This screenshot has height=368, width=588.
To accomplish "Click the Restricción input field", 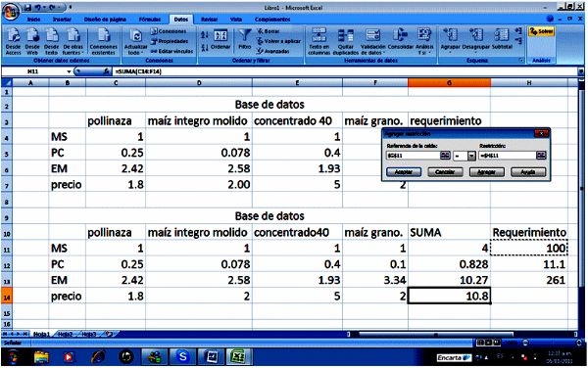I will point(508,156).
